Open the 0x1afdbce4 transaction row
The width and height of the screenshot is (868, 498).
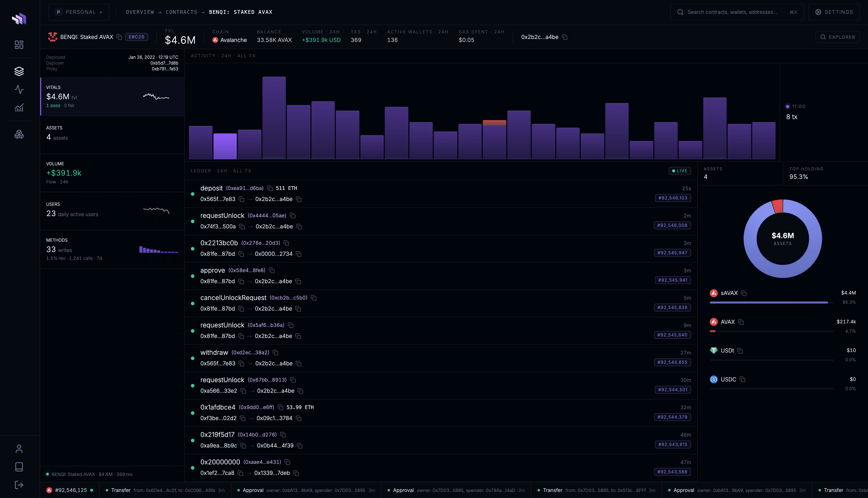(x=441, y=413)
